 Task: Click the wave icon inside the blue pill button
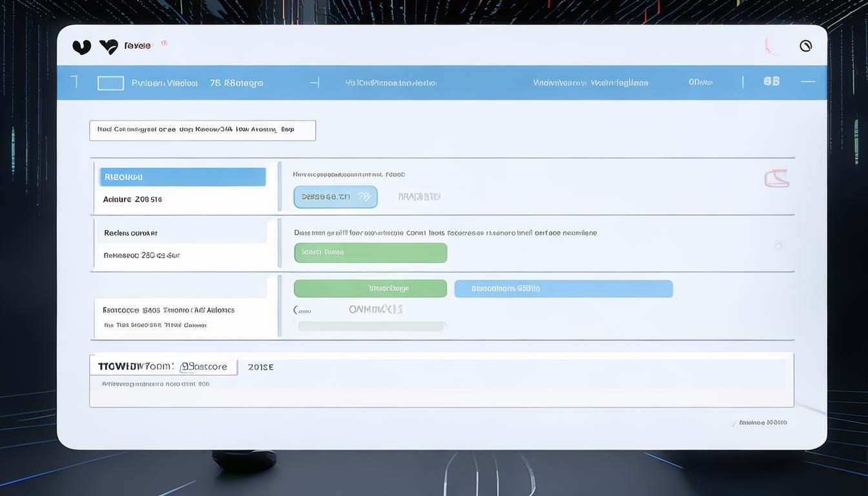pos(364,196)
